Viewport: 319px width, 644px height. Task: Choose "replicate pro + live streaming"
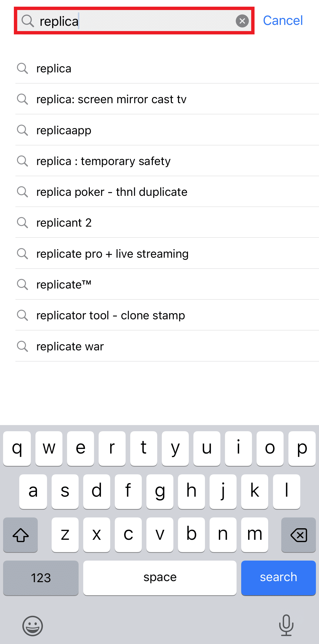pos(112,254)
